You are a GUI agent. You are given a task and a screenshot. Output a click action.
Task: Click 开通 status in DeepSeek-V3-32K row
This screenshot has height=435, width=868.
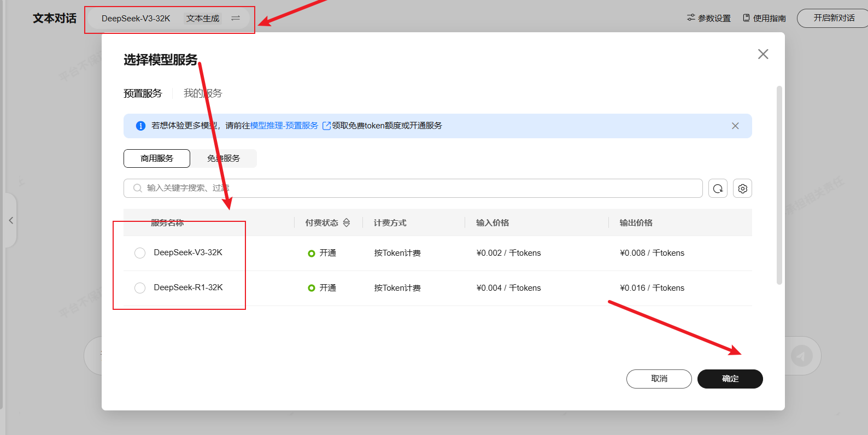click(322, 253)
